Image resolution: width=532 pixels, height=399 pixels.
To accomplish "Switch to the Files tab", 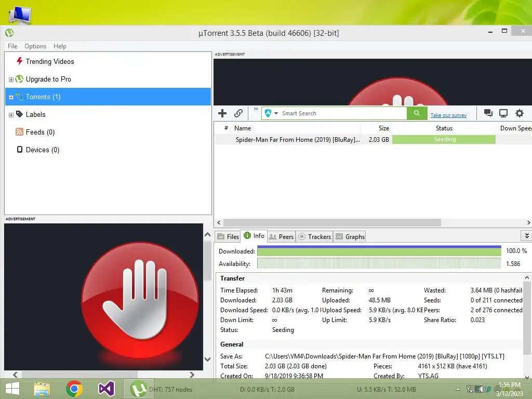I will [229, 236].
